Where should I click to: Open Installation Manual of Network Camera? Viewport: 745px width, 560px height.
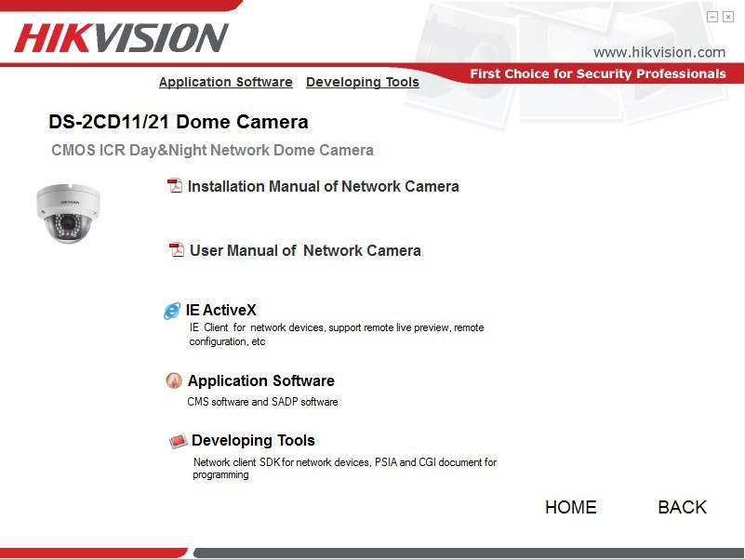[x=323, y=186]
